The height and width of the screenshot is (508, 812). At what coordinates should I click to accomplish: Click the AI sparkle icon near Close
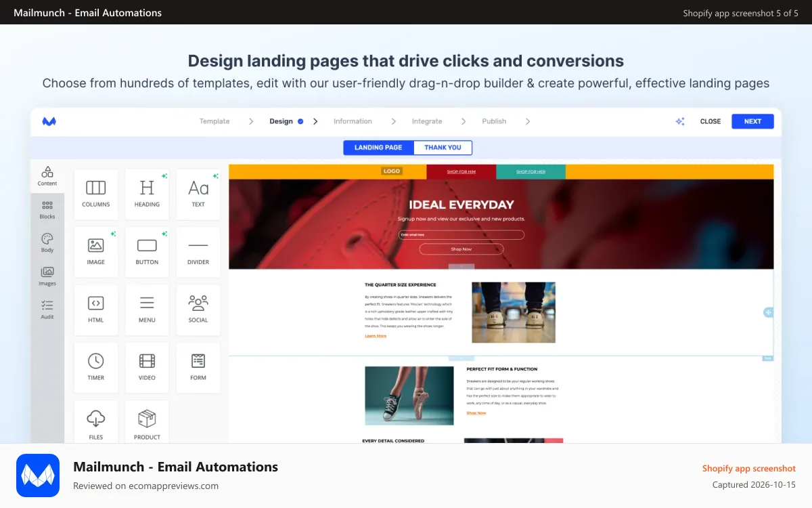tap(680, 121)
